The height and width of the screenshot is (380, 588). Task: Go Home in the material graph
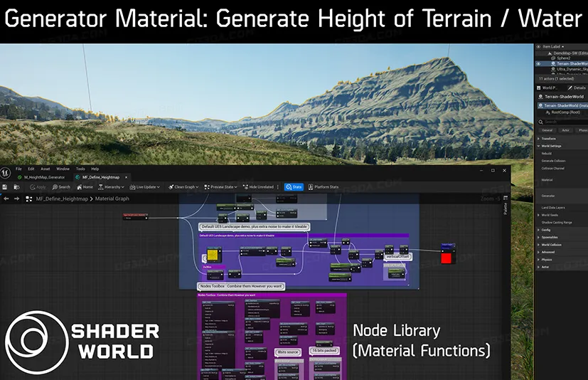pyautogui.click(x=85, y=187)
